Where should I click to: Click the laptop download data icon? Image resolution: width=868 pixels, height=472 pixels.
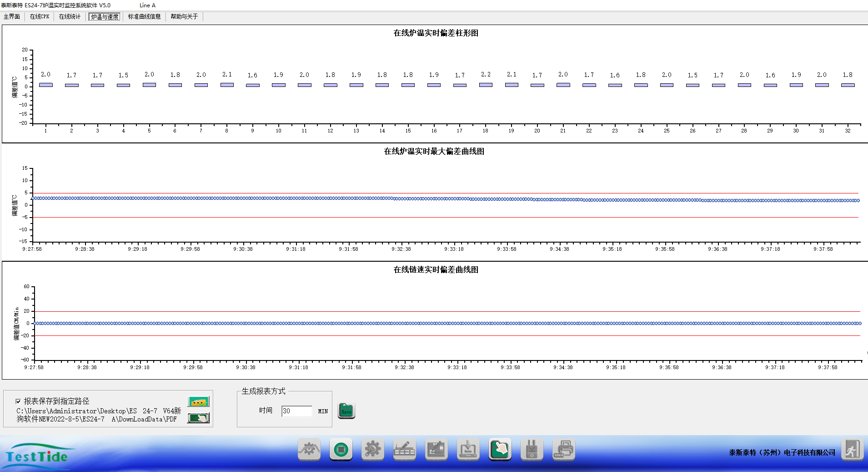click(x=468, y=450)
